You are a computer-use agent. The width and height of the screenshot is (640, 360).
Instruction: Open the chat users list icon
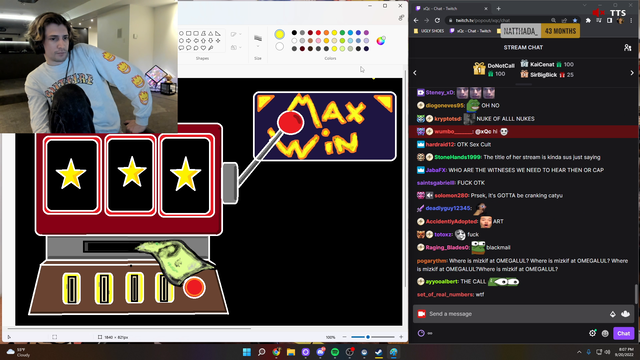click(627, 48)
